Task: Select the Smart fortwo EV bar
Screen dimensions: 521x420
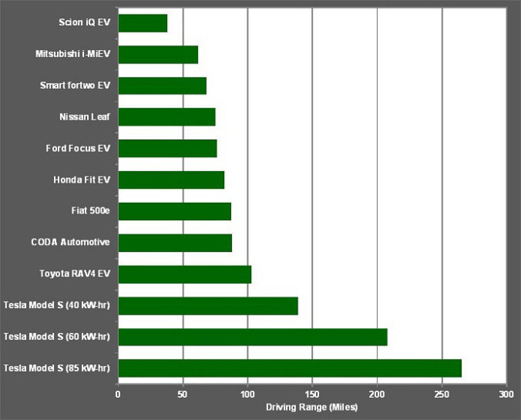Action: pyautogui.click(x=162, y=86)
